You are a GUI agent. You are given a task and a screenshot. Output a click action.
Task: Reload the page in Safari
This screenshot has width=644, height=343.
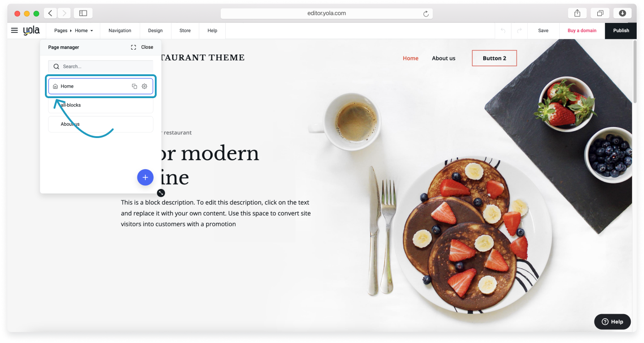point(426,14)
